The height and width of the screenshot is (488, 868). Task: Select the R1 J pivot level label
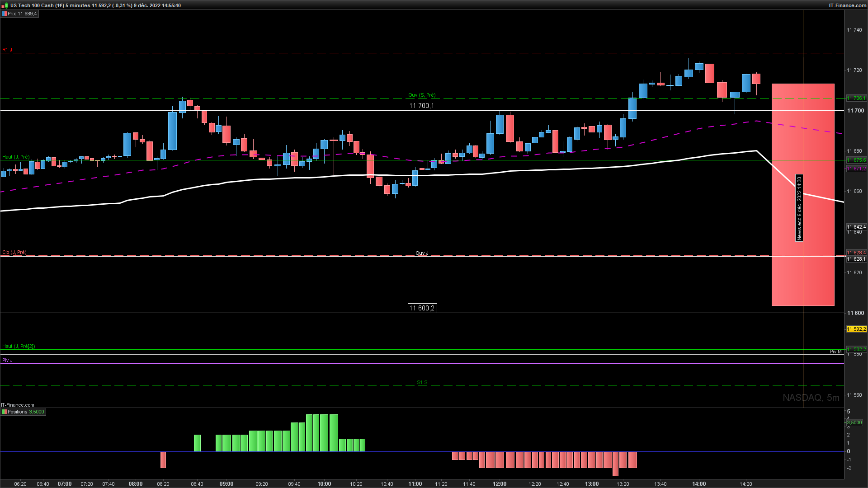pyautogui.click(x=7, y=50)
